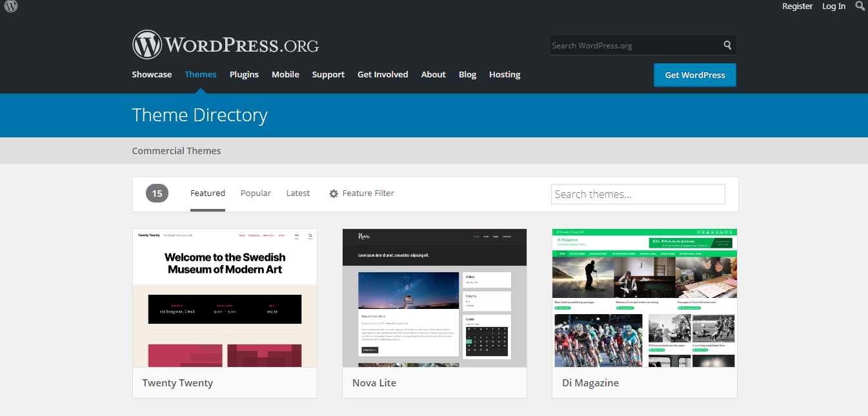The width and height of the screenshot is (868, 416).
Task: Switch to the Popular themes tab
Action: (x=256, y=193)
